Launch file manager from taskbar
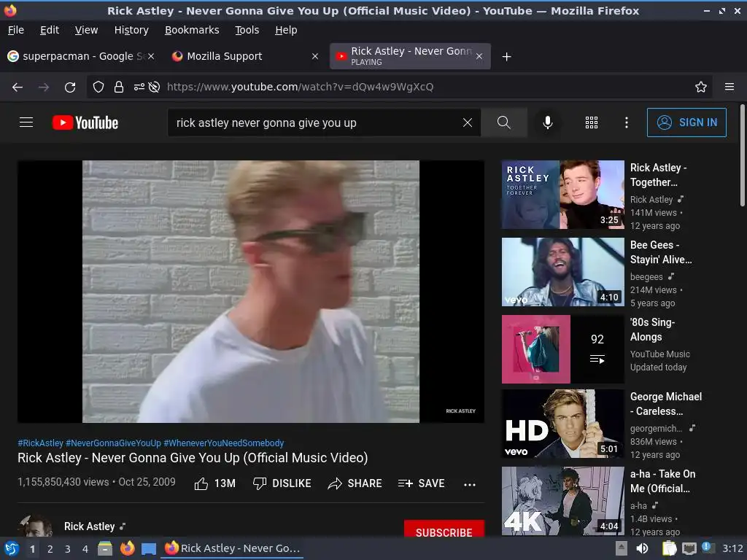The height and width of the screenshot is (560, 747). point(105,548)
